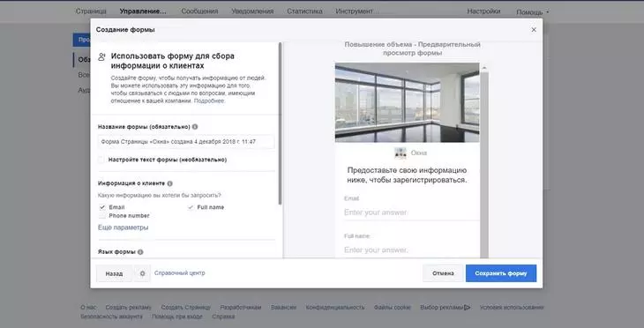Click the people icon beside form heading
Viewport: 644px width, 328px height.
pos(101,56)
